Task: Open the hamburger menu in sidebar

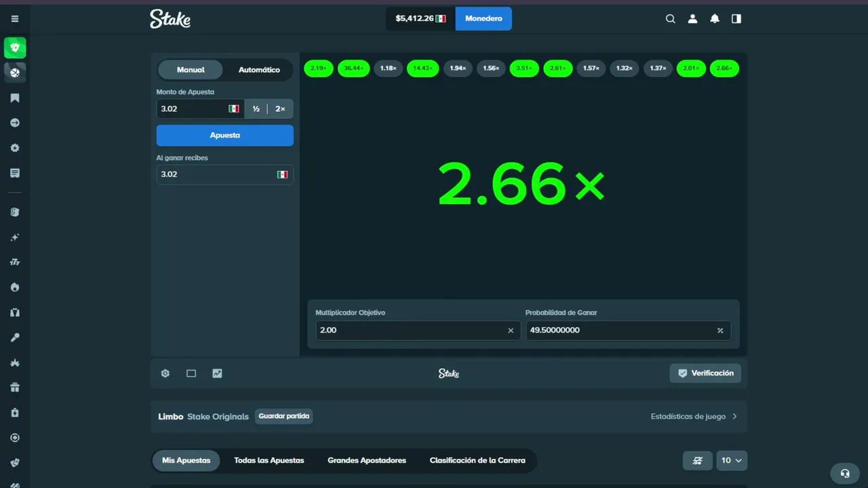Action: (15, 19)
